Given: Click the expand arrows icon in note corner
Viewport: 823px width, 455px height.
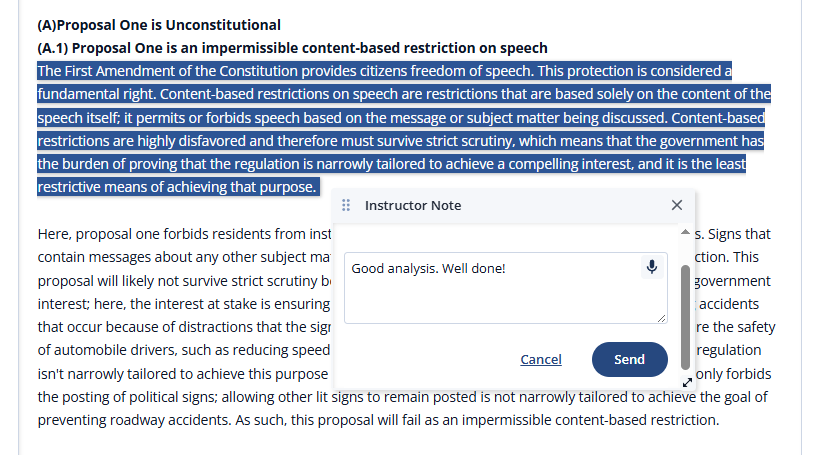Looking at the screenshot, I should click(x=687, y=383).
